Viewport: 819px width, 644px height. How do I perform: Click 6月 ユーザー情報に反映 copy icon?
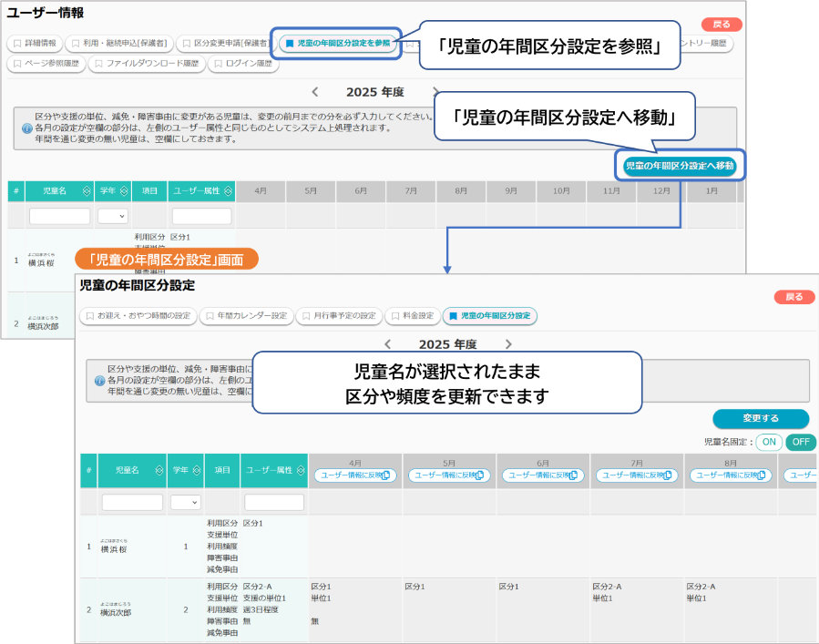tap(574, 475)
